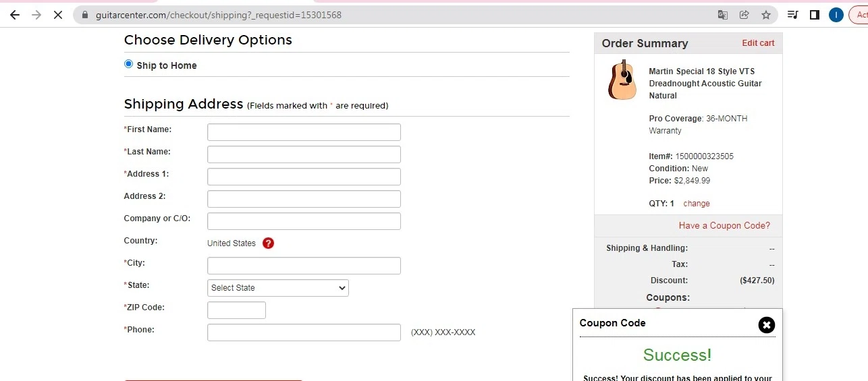Click the Last Name field
Image resolution: width=868 pixels, height=381 pixels.
click(x=304, y=154)
